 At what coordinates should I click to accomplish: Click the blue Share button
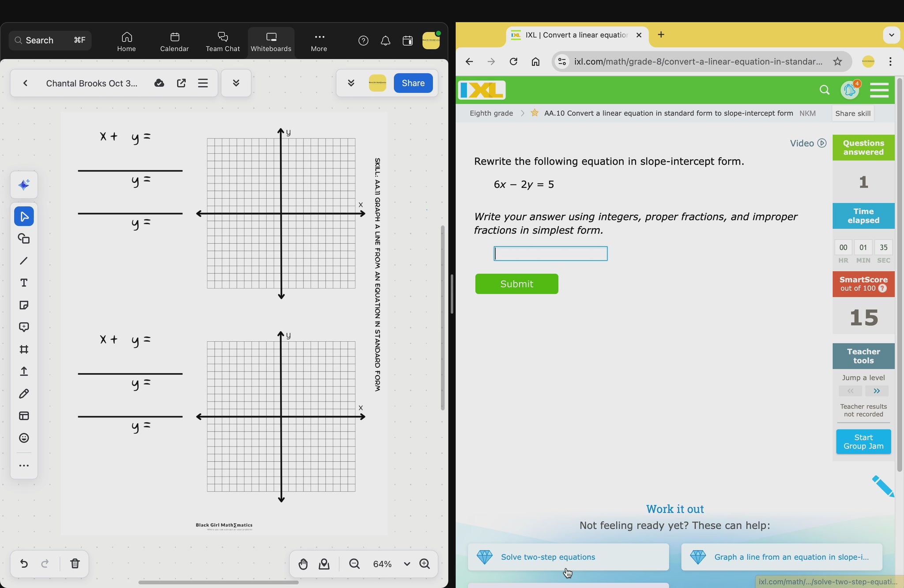(x=413, y=83)
